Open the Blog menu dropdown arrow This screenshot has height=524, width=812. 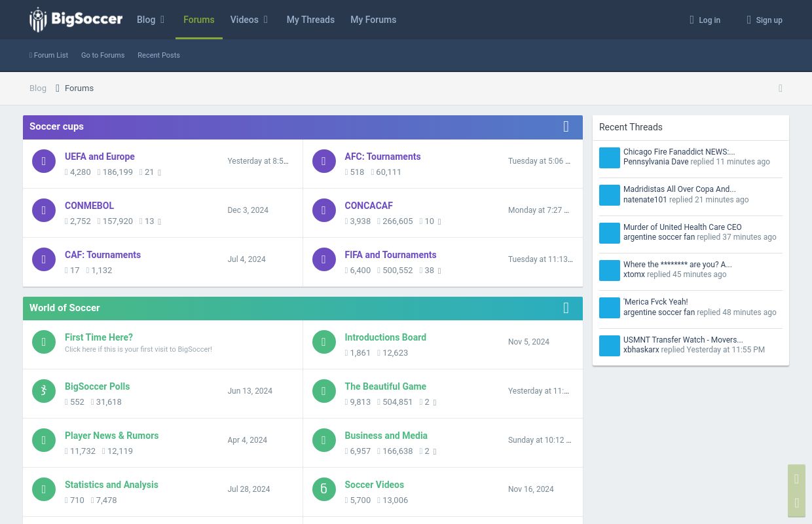tap(162, 20)
